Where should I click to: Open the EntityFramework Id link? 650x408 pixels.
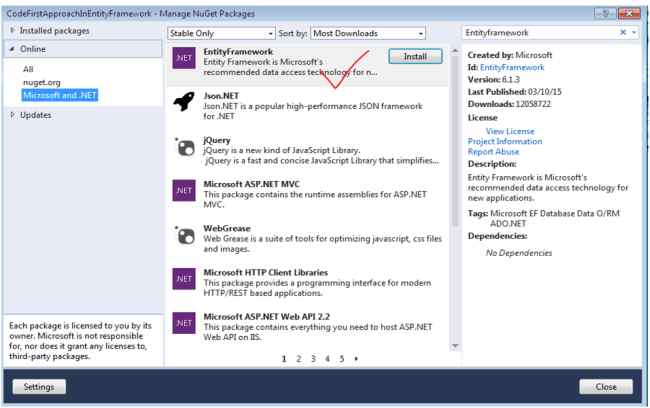tap(512, 67)
